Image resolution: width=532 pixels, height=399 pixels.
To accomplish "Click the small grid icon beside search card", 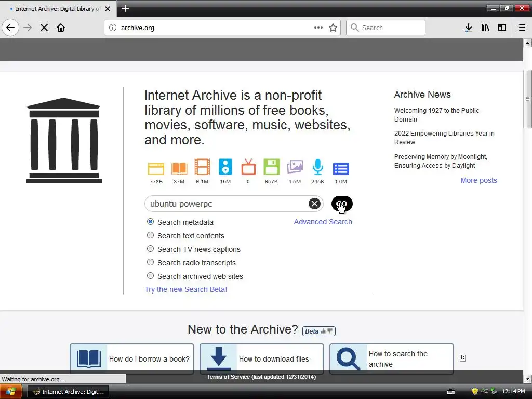I will tap(462, 358).
